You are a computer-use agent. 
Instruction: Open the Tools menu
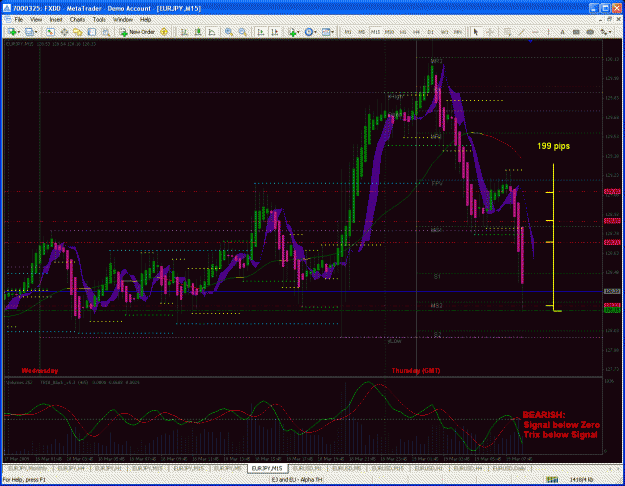click(99, 20)
